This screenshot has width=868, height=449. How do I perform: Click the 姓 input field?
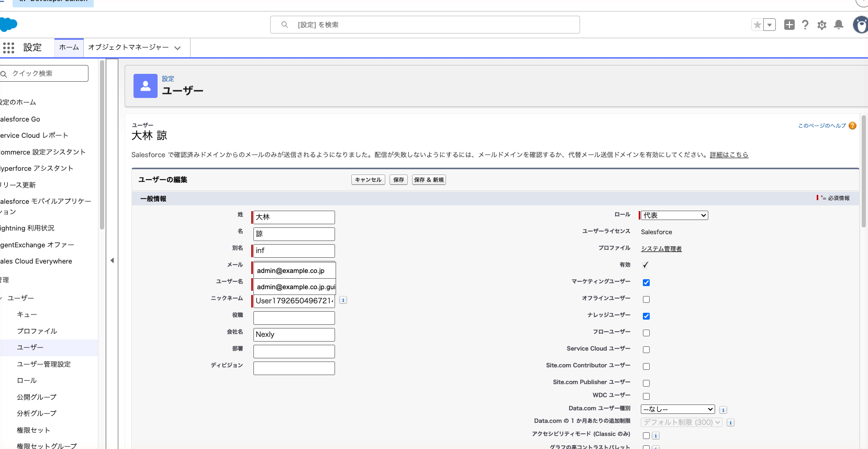click(294, 217)
